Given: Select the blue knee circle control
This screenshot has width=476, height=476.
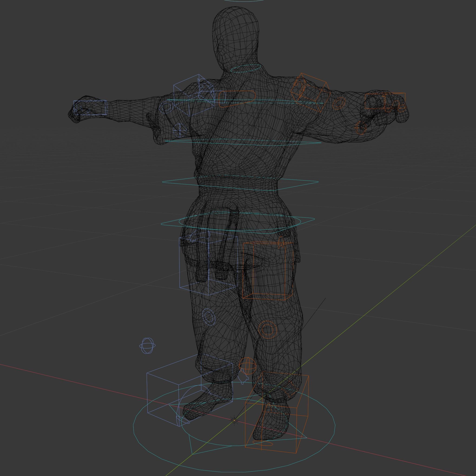Looking at the screenshot, I should pos(209,317).
